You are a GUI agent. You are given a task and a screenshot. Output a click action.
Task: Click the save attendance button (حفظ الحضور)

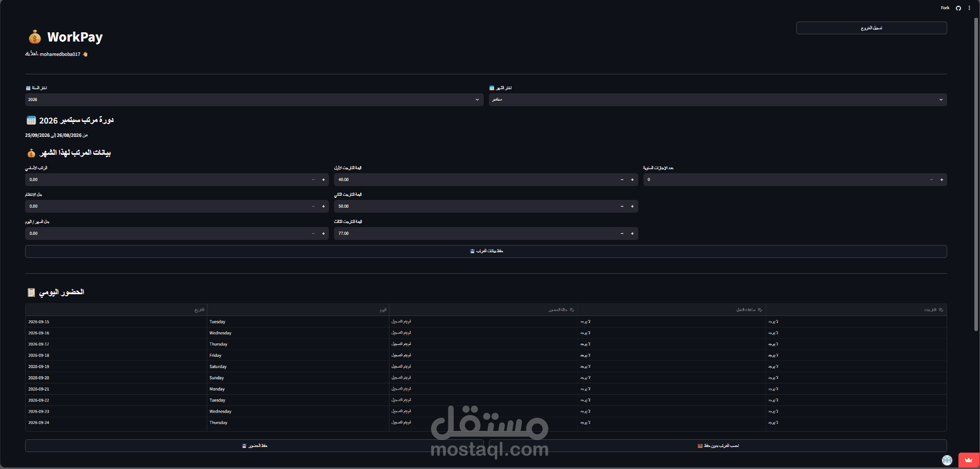(254, 445)
